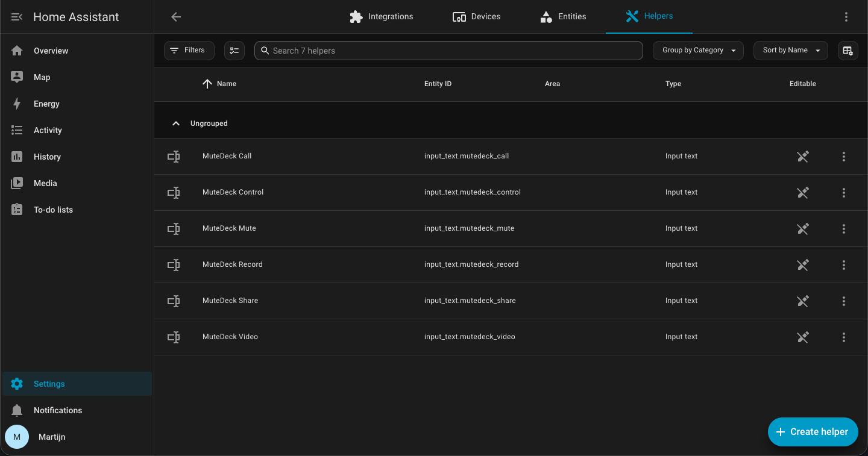Click the Entity ID column header

click(438, 84)
